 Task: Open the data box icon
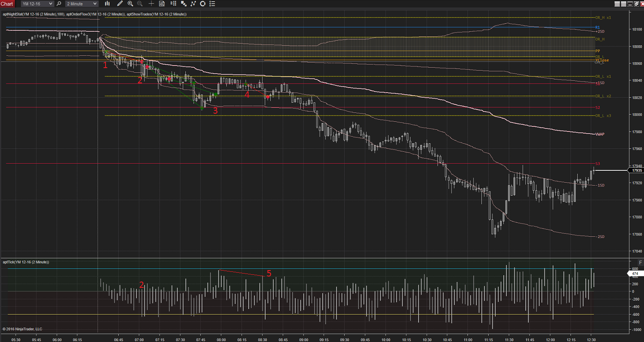162,4
